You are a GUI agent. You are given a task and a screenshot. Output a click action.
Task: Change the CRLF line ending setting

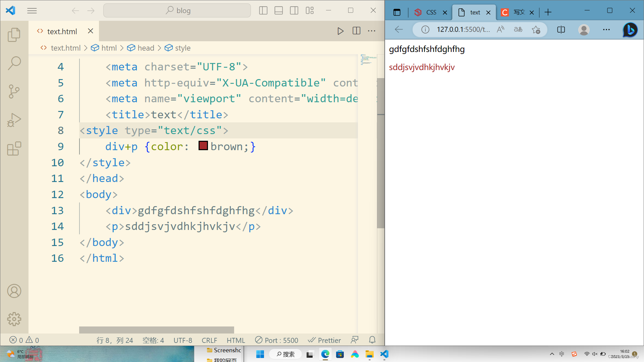(x=209, y=340)
